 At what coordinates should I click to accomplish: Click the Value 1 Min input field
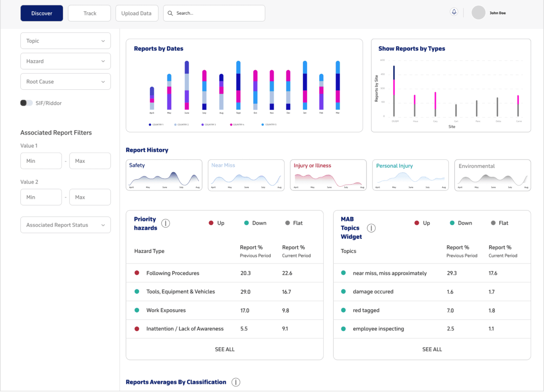[x=41, y=160]
